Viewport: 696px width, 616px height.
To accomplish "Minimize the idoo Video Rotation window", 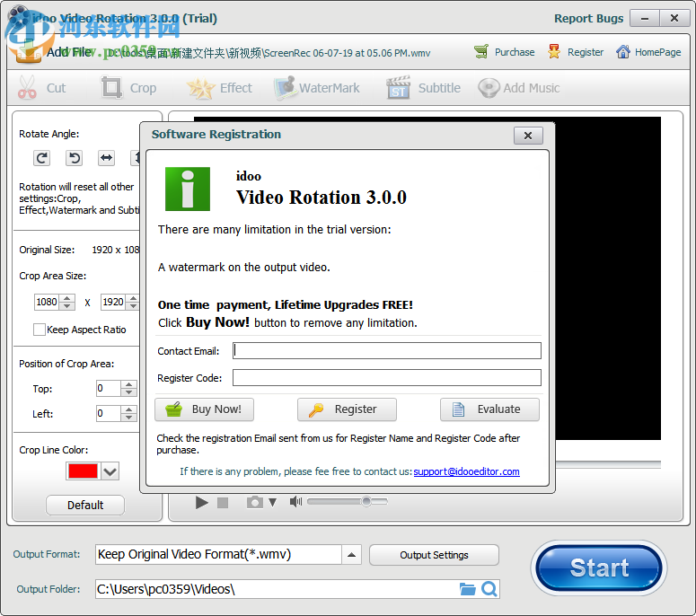I will coord(645,19).
